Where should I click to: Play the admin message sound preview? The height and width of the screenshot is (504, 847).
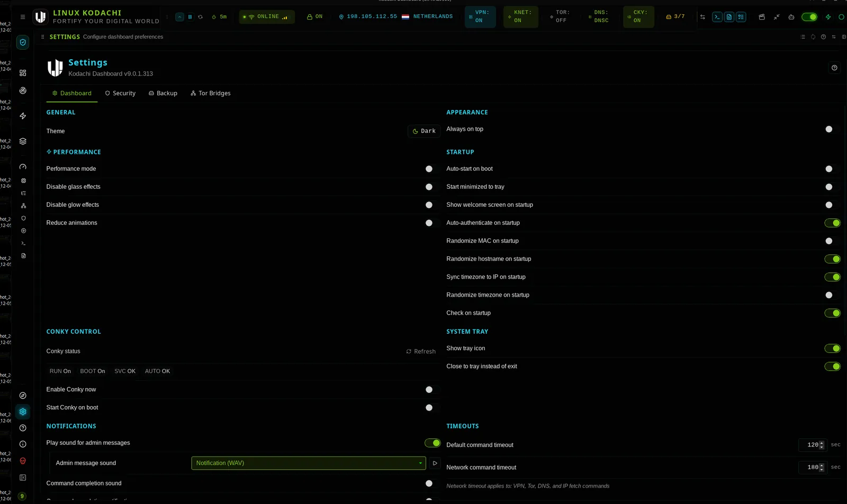[x=435, y=463]
